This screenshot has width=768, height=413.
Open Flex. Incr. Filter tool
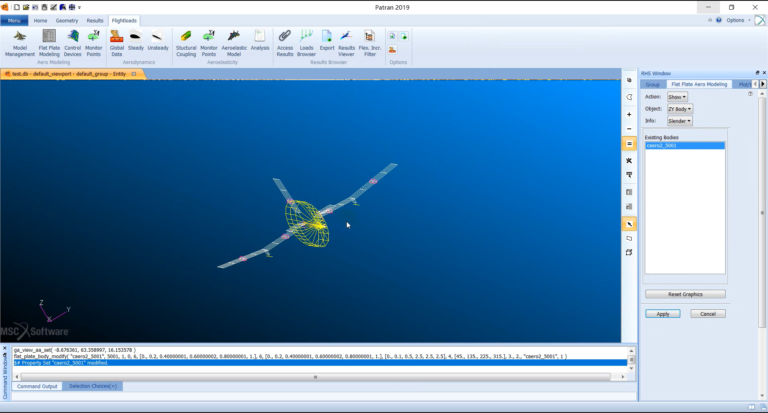pyautogui.click(x=370, y=43)
